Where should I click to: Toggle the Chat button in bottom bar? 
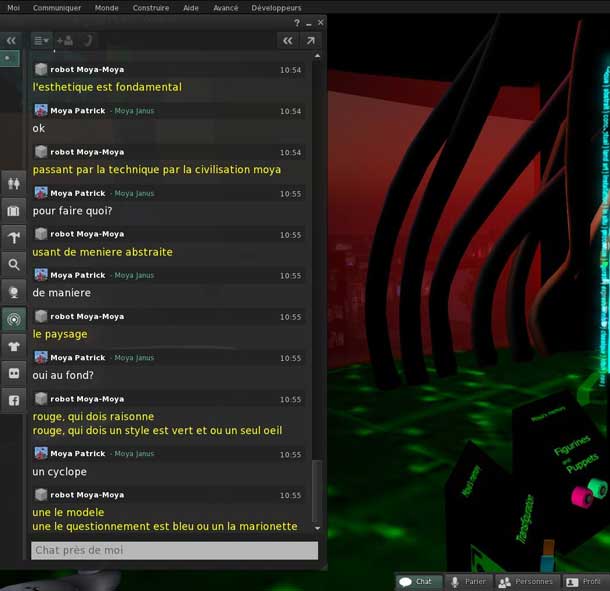coord(416,581)
